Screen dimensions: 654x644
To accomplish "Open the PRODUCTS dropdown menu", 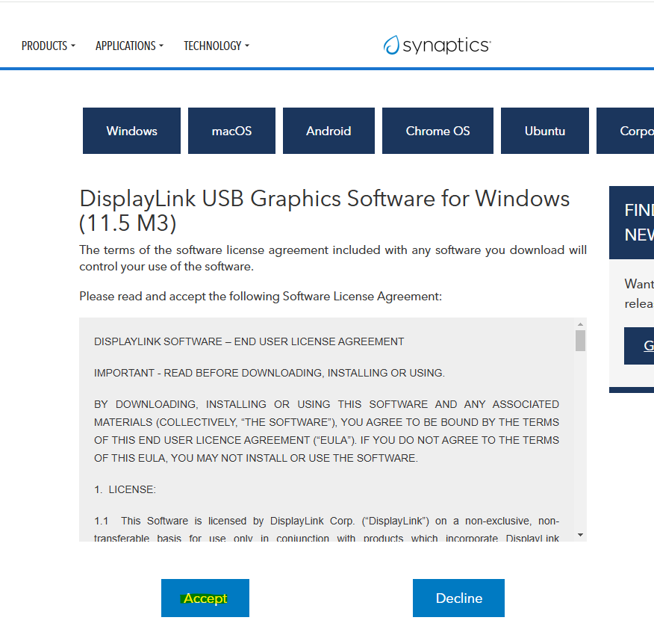I will 49,46.
